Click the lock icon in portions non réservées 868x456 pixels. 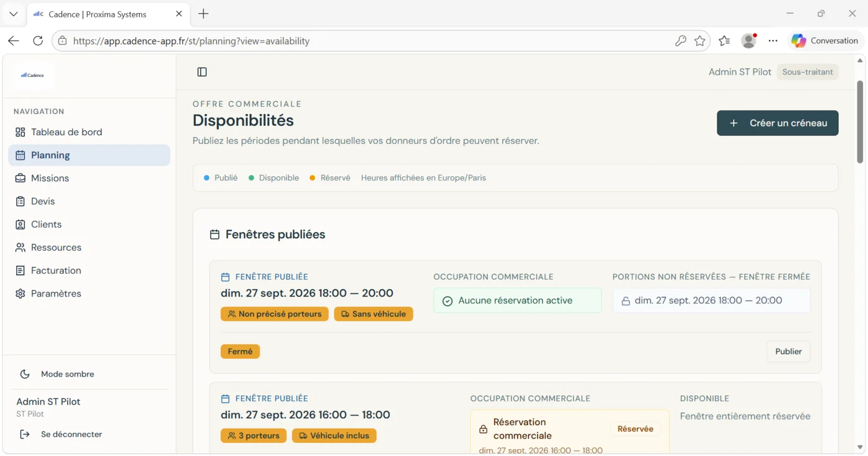click(626, 301)
